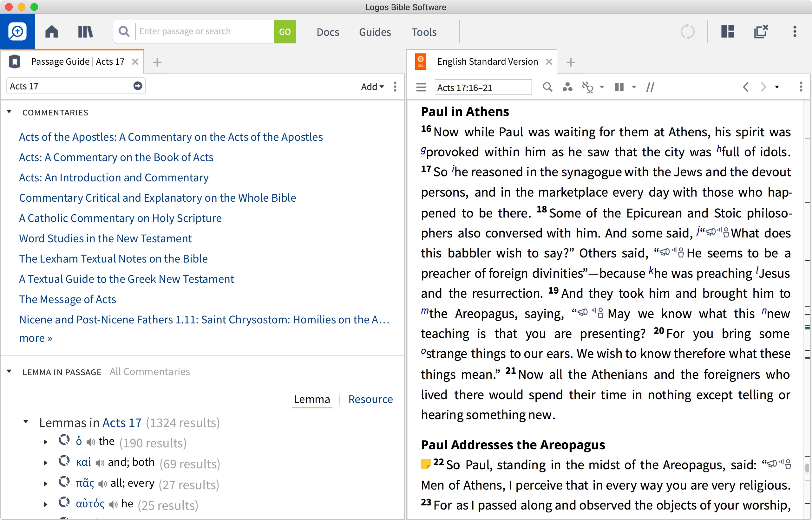Click the Acts 17:16–21 reference box
This screenshot has height=520, width=812.
tap(483, 88)
